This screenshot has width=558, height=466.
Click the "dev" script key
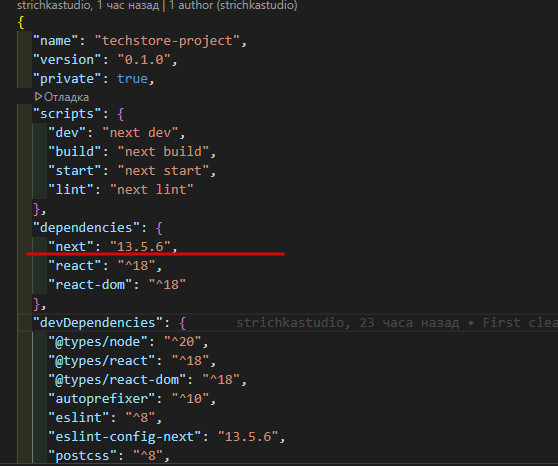67,133
